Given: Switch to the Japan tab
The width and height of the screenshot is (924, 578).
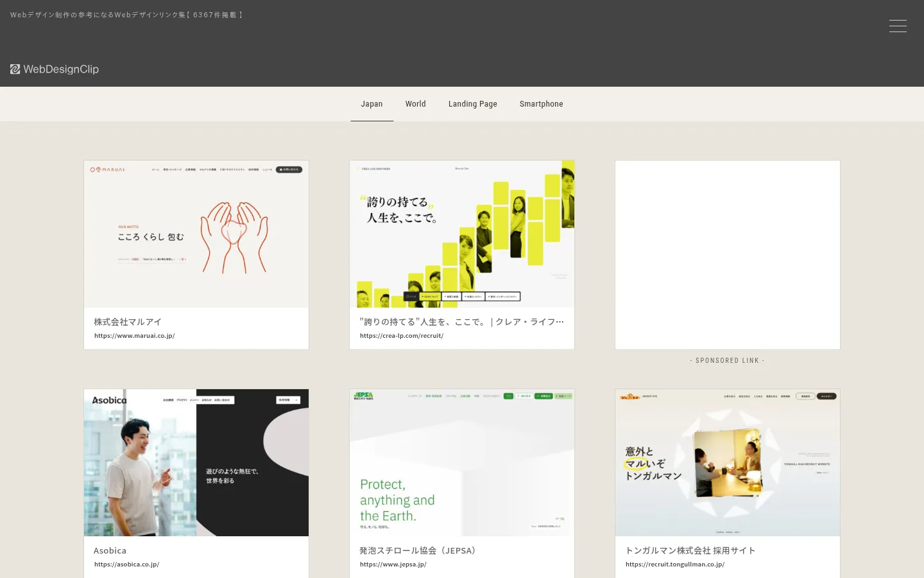Looking at the screenshot, I should point(372,104).
